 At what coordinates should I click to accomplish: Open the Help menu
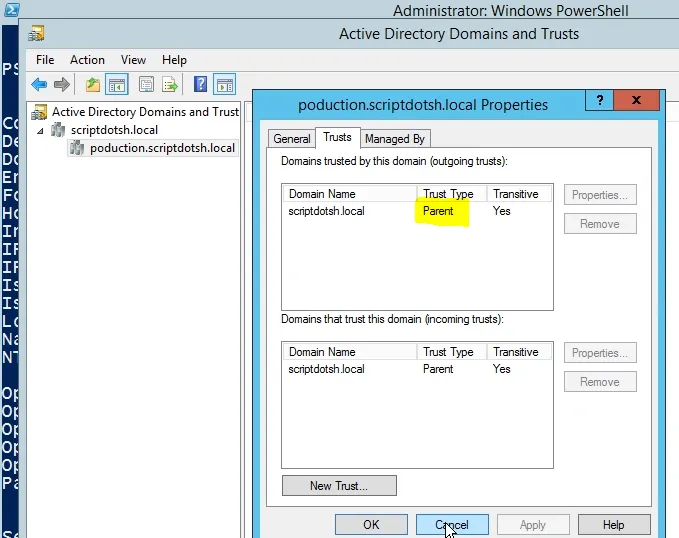[x=174, y=60]
